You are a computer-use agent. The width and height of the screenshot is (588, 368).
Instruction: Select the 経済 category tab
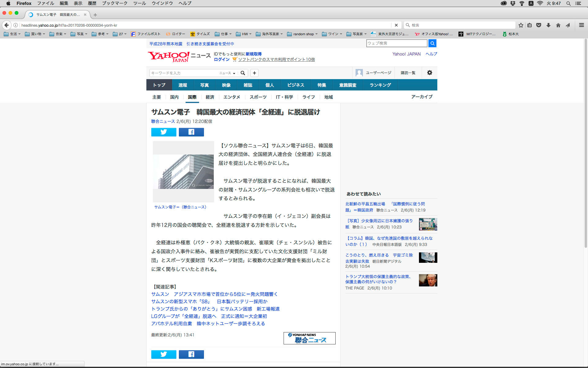point(210,97)
